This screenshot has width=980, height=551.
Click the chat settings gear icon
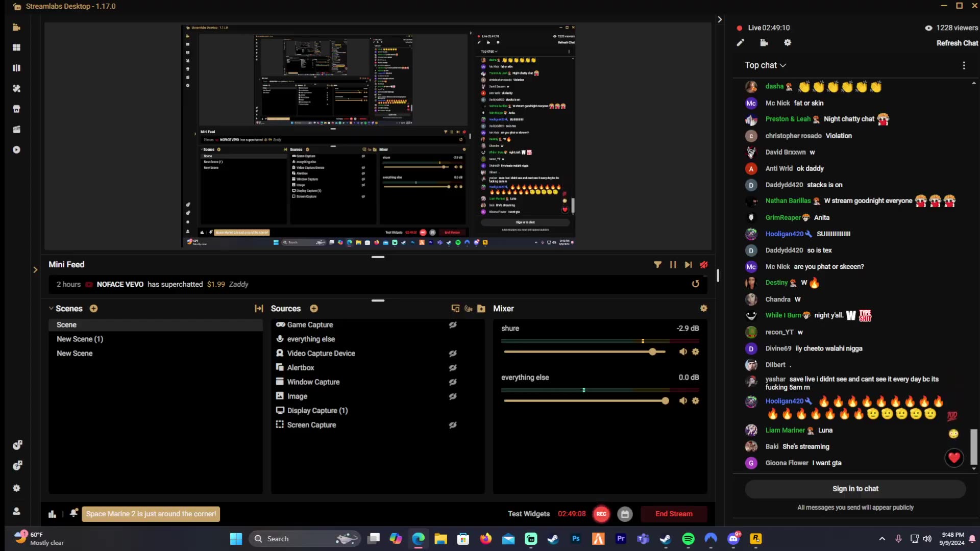788,43
